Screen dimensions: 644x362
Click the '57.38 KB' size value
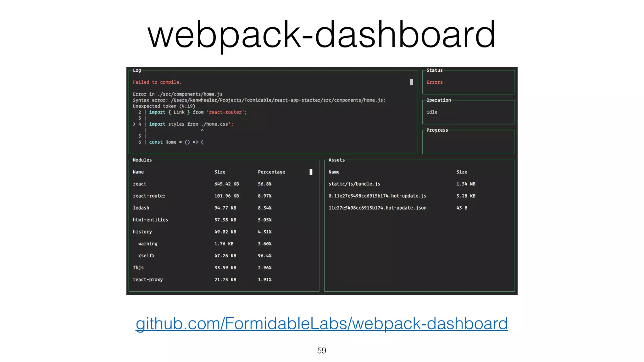(x=225, y=220)
